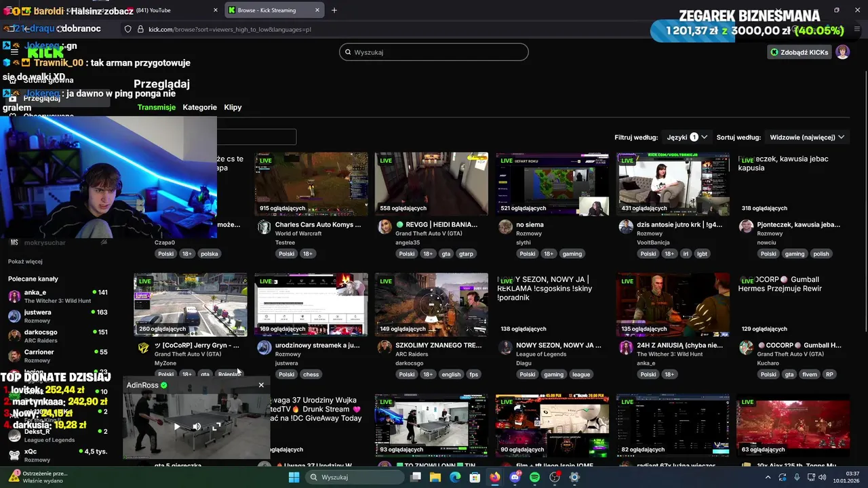The width and height of the screenshot is (868, 488).
Task: Click the VooltBanicja channel avatar
Action: pos(626,227)
